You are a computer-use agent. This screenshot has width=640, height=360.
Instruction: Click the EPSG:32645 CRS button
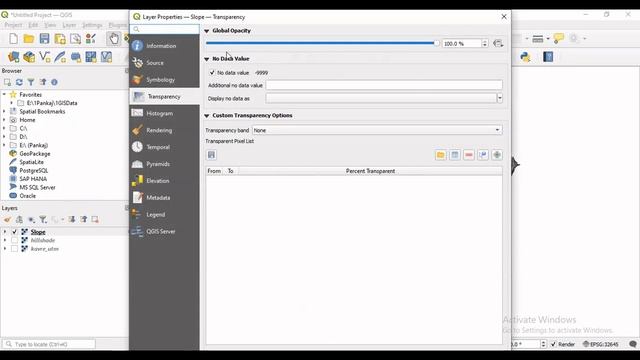tap(601, 344)
